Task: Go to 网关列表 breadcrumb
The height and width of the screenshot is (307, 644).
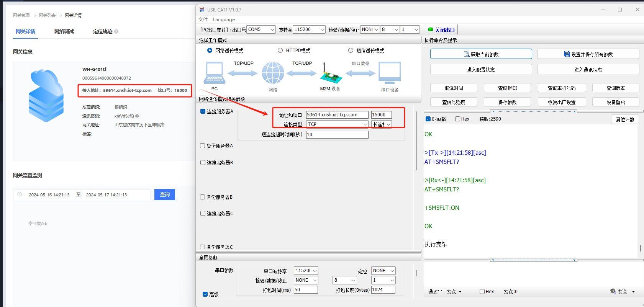Action: pos(47,15)
